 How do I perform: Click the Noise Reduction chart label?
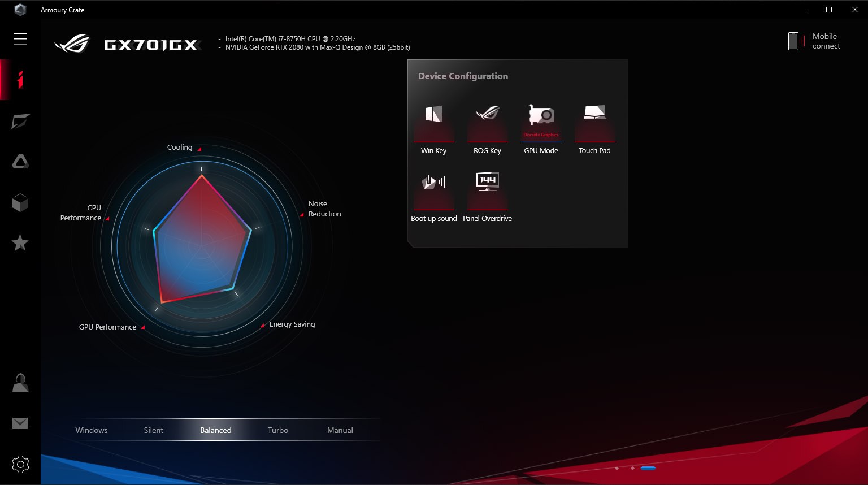coord(324,209)
